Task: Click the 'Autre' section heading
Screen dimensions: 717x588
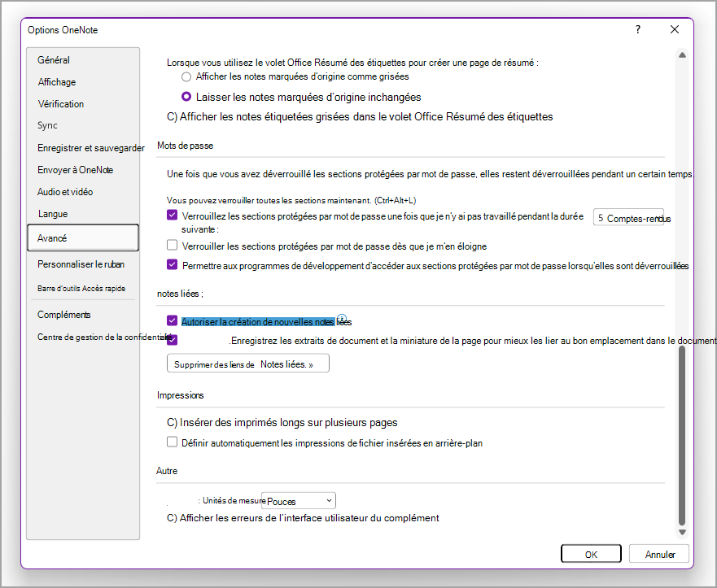Action: pos(167,471)
